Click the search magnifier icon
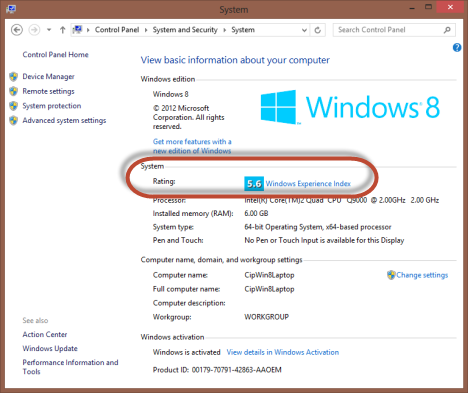This screenshot has width=468, height=393. point(447,30)
